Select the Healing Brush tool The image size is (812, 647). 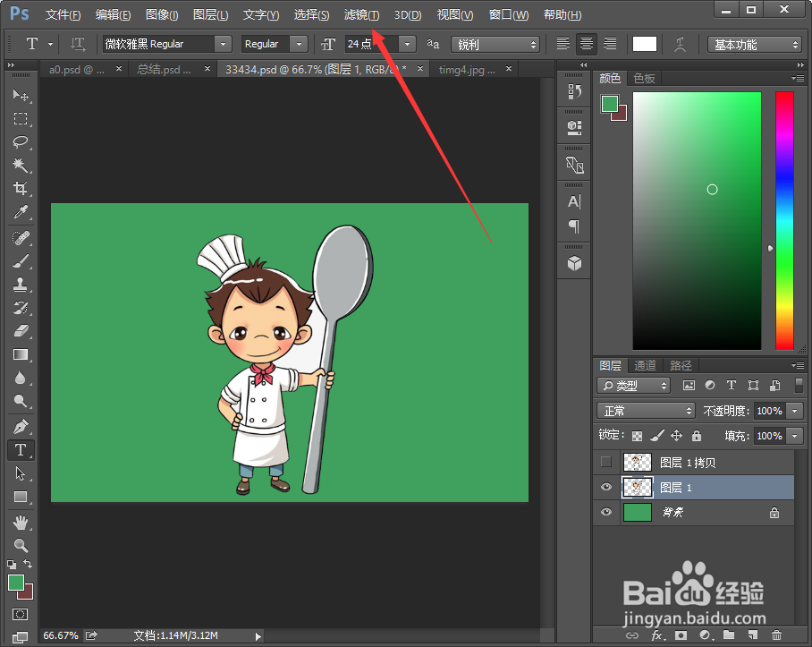coord(21,238)
